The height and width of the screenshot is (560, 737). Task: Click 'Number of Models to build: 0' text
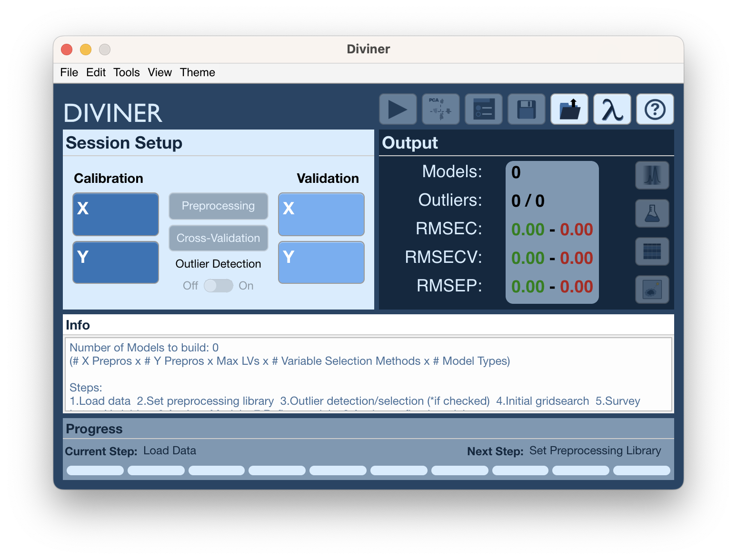tap(144, 348)
